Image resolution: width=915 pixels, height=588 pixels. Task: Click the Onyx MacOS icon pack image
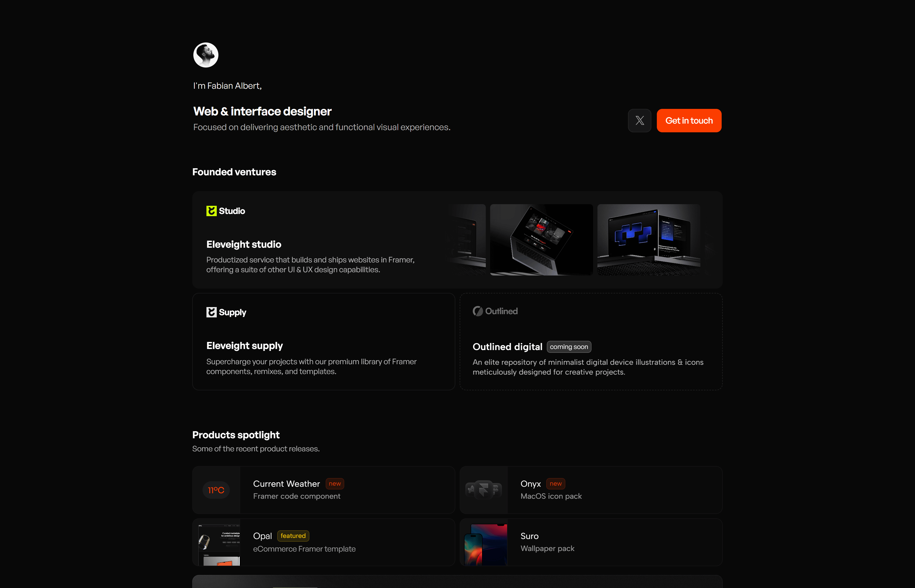click(x=483, y=490)
